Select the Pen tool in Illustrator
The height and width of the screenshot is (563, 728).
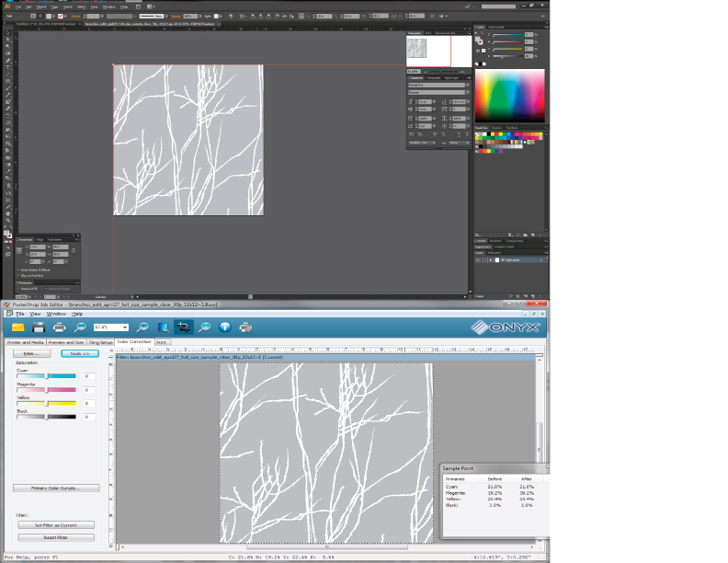(8, 61)
